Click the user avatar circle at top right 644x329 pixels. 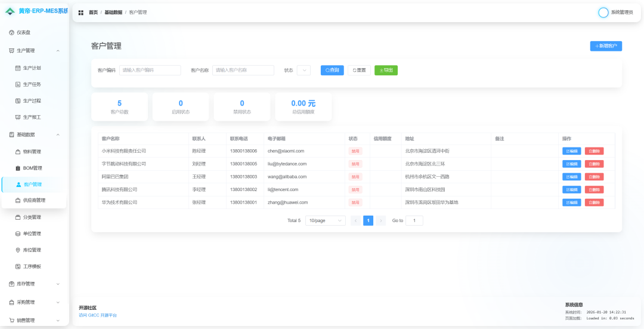click(603, 13)
